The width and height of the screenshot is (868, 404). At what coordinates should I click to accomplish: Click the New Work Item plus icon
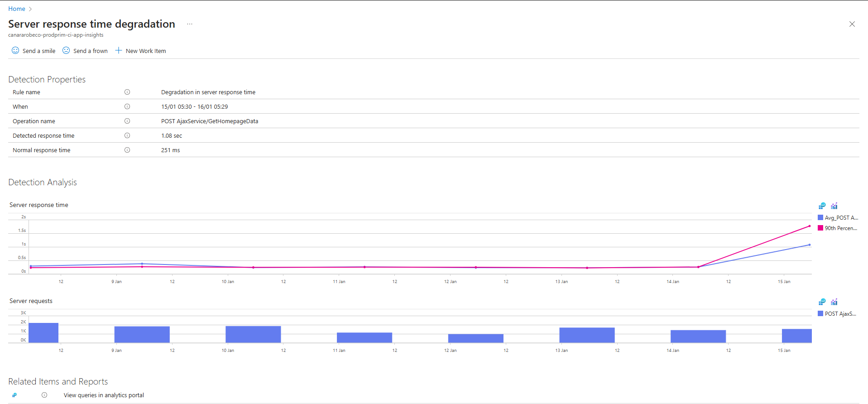pyautogui.click(x=119, y=50)
